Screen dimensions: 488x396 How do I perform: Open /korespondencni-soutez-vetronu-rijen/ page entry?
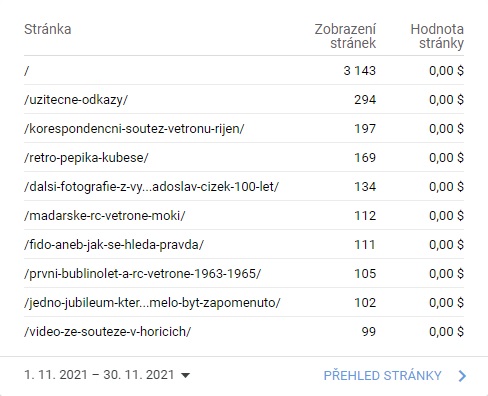point(134,129)
